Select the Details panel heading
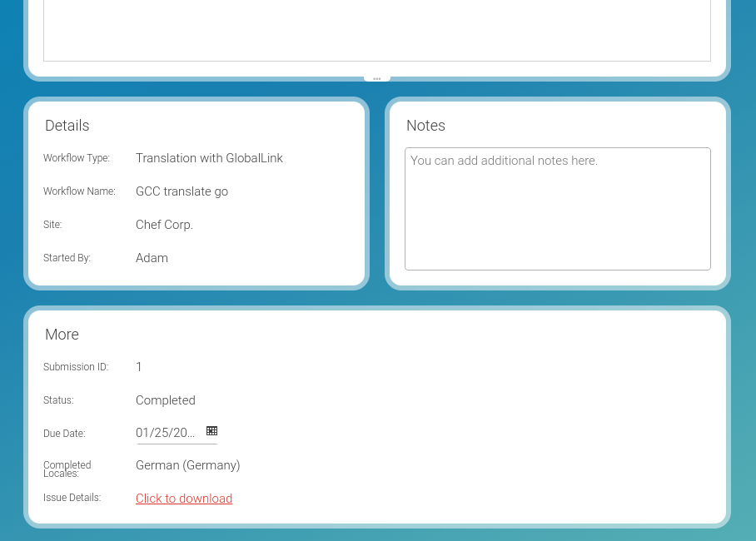756x541 pixels. (x=67, y=126)
